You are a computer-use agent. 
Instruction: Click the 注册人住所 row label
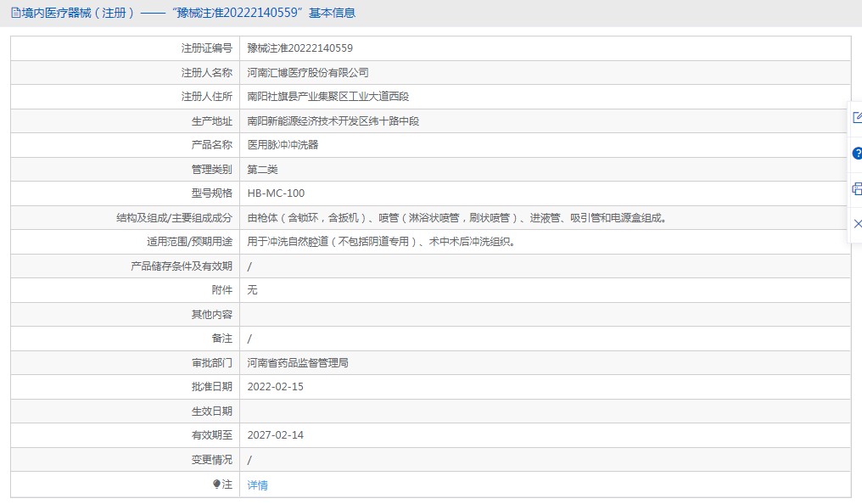[207, 97]
